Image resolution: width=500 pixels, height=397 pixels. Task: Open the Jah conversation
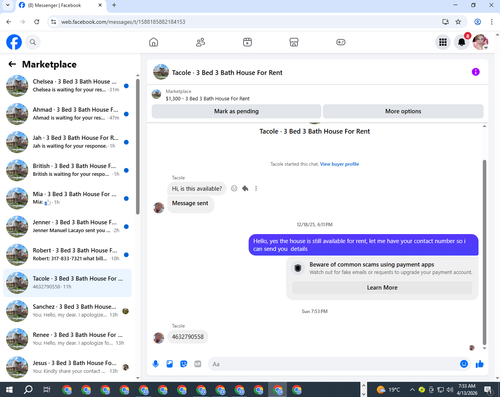pos(67,142)
